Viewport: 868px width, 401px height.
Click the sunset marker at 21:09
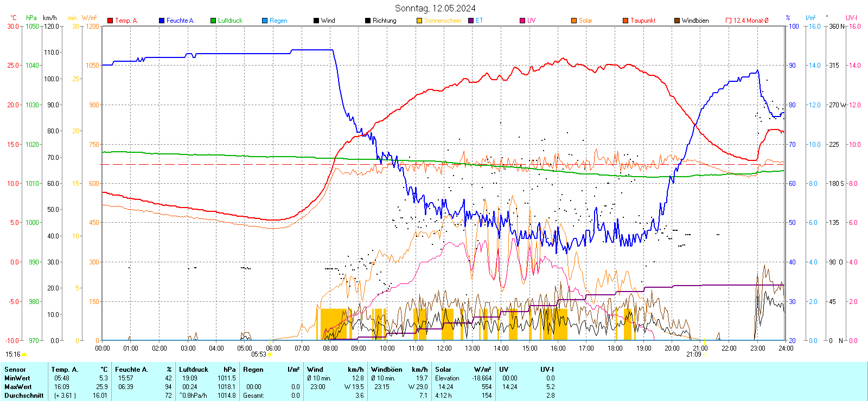coord(704,354)
